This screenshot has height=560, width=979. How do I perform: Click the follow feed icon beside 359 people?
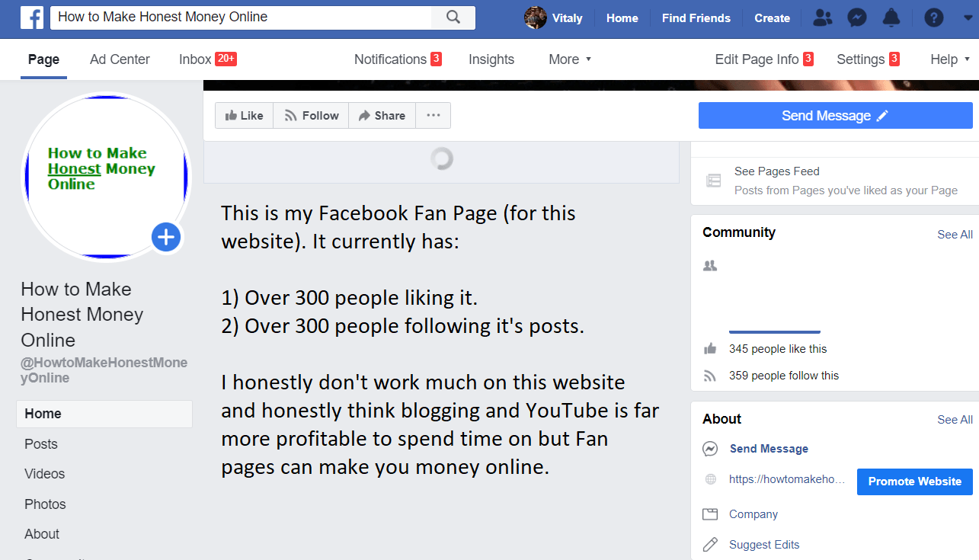tap(710, 375)
